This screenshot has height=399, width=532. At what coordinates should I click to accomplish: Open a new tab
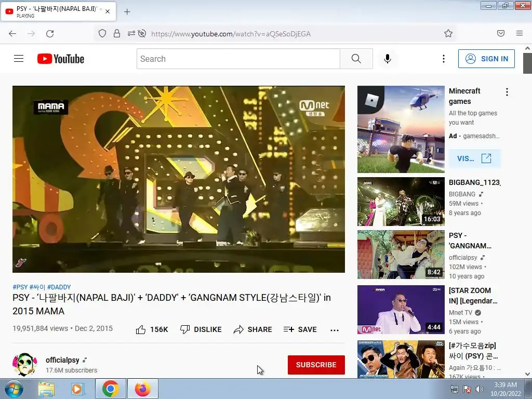(127, 12)
